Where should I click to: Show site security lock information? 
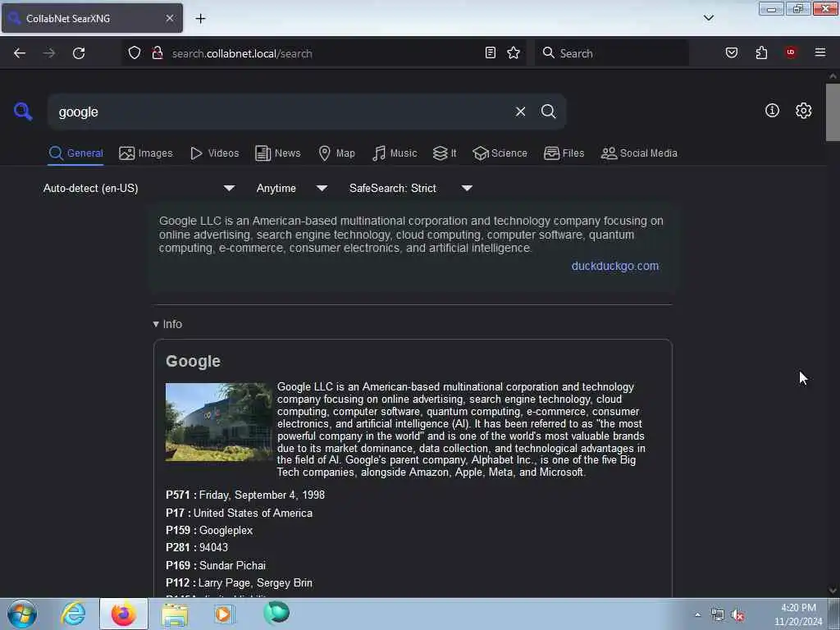(157, 52)
